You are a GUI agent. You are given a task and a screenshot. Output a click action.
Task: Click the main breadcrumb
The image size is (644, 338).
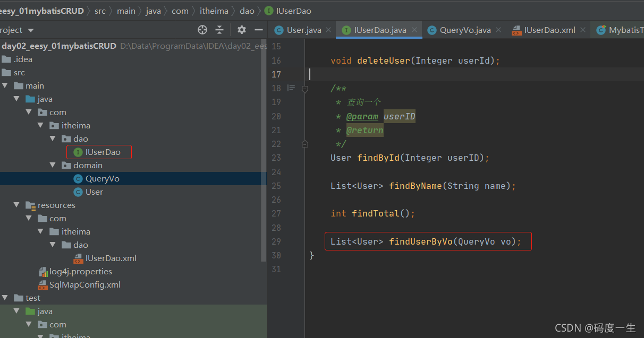[x=126, y=11]
